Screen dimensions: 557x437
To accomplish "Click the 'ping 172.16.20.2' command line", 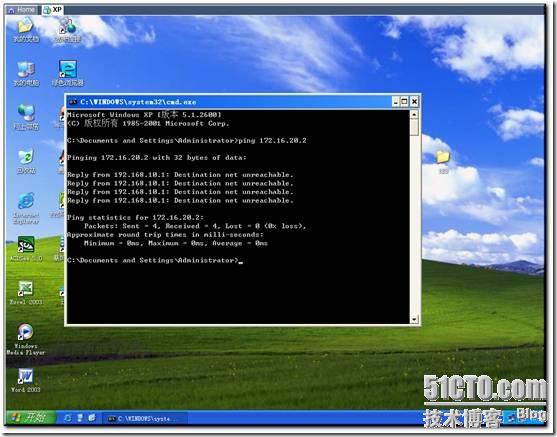I will click(186, 140).
